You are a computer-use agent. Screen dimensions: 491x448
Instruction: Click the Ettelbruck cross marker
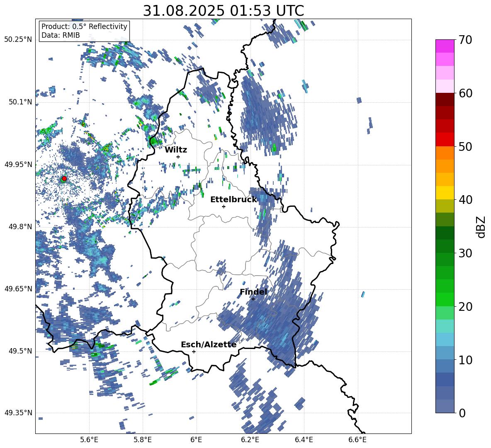(x=224, y=206)
